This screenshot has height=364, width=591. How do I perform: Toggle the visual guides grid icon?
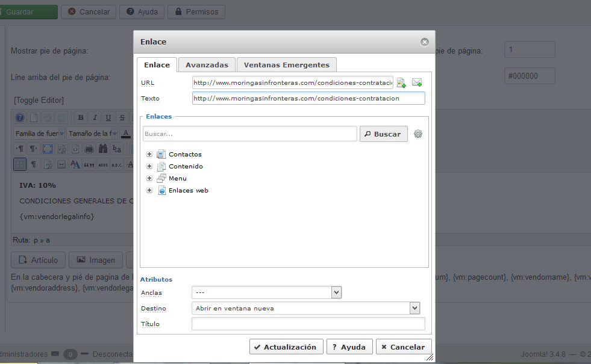(20, 164)
